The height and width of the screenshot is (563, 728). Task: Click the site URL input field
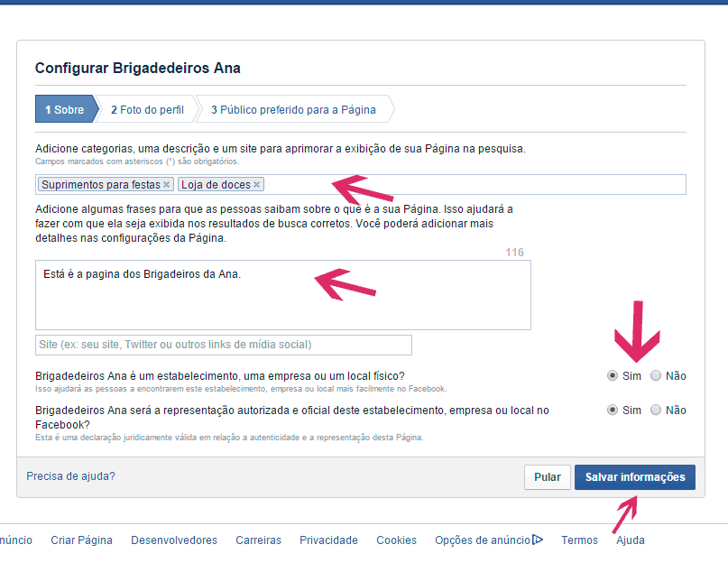[x=222, y=345]
